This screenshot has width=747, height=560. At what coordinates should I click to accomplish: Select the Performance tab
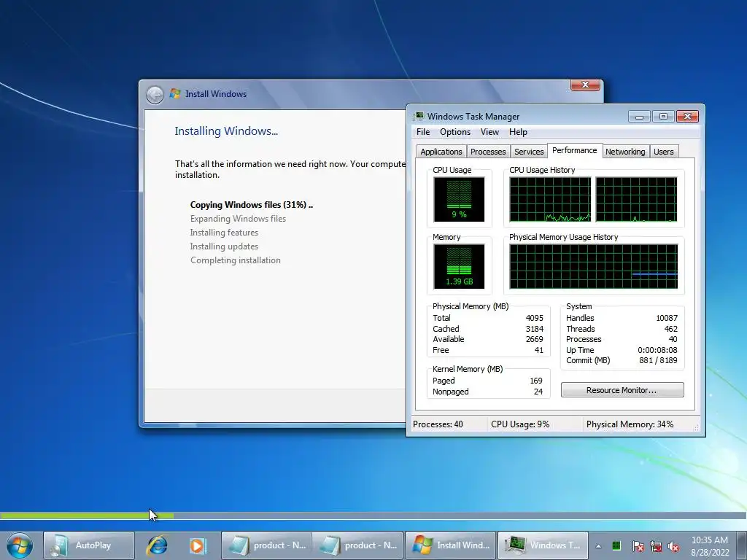point(575,150)
